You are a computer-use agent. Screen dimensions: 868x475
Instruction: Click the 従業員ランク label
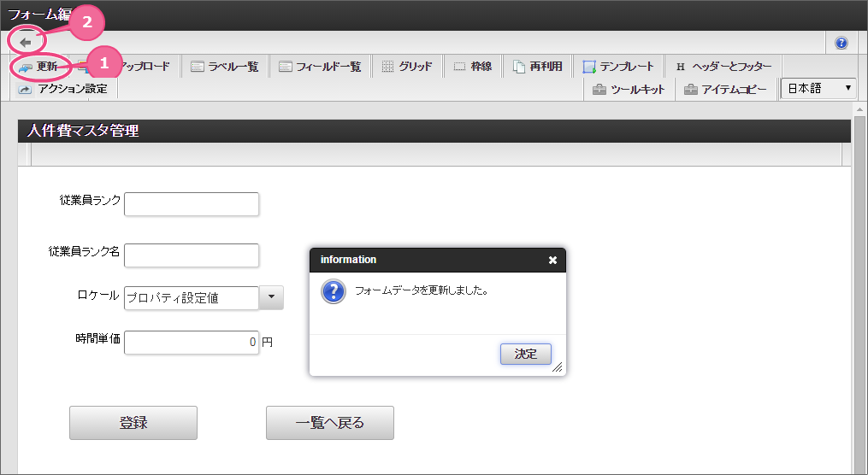point(91,200)
